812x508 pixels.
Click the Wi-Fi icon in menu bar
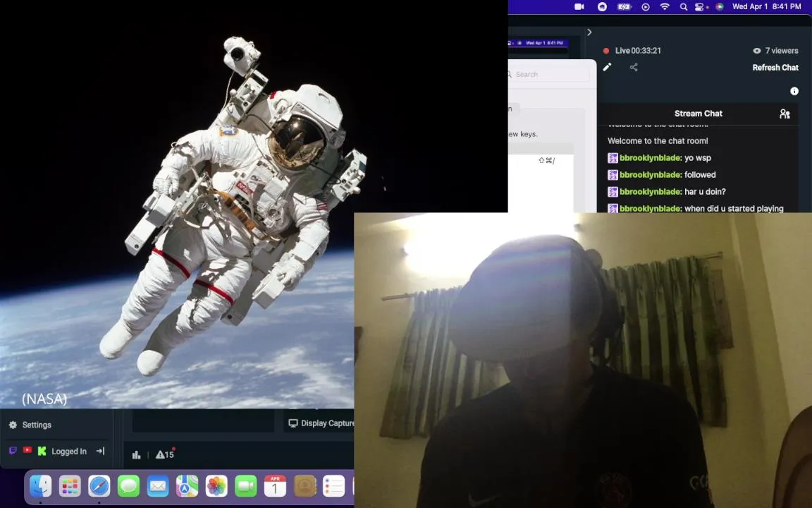pos(665,7)
